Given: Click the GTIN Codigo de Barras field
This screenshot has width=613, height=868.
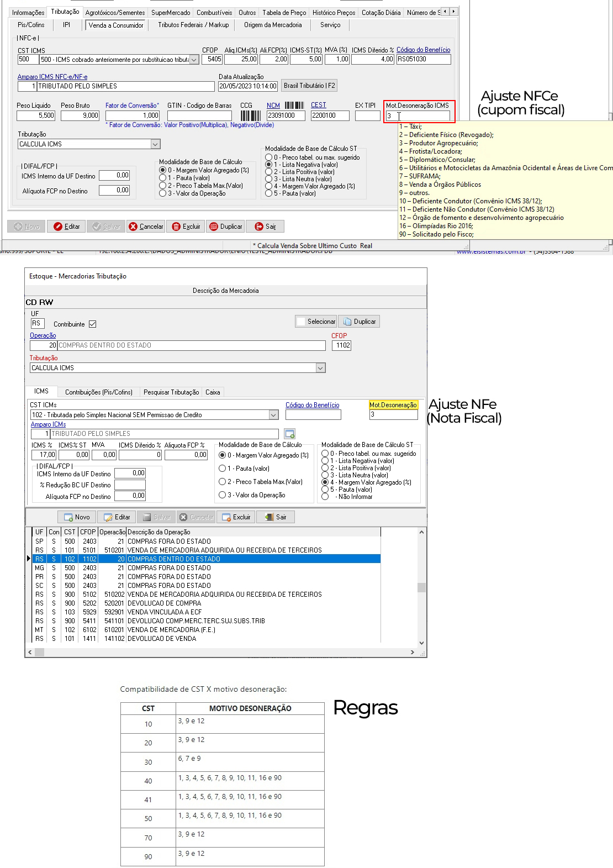Looking at the screenshot, I should click(199, 115).
